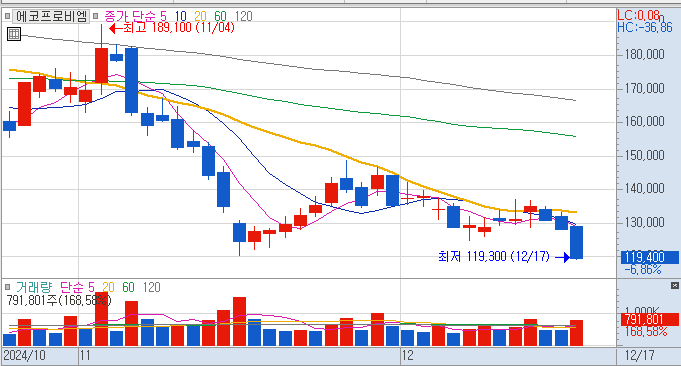Click the 12 month marker on date axis
The height and width of the screenshot is (366, 681).
(x=407, y=356)
